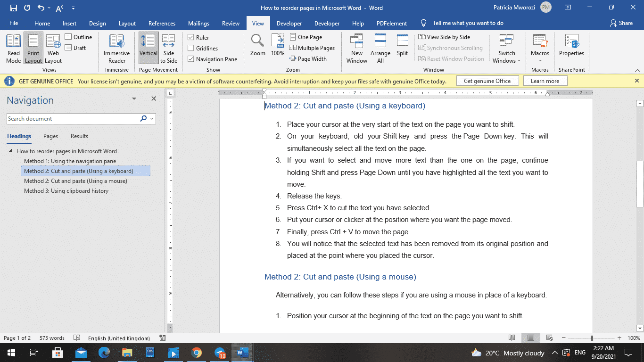Split the document window

click(x=402, y=46)
